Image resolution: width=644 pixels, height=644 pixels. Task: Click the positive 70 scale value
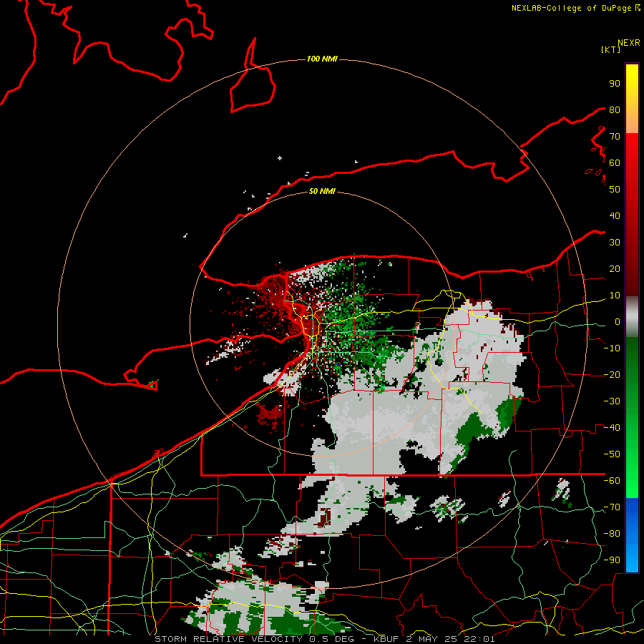click(x=615, y=137)
